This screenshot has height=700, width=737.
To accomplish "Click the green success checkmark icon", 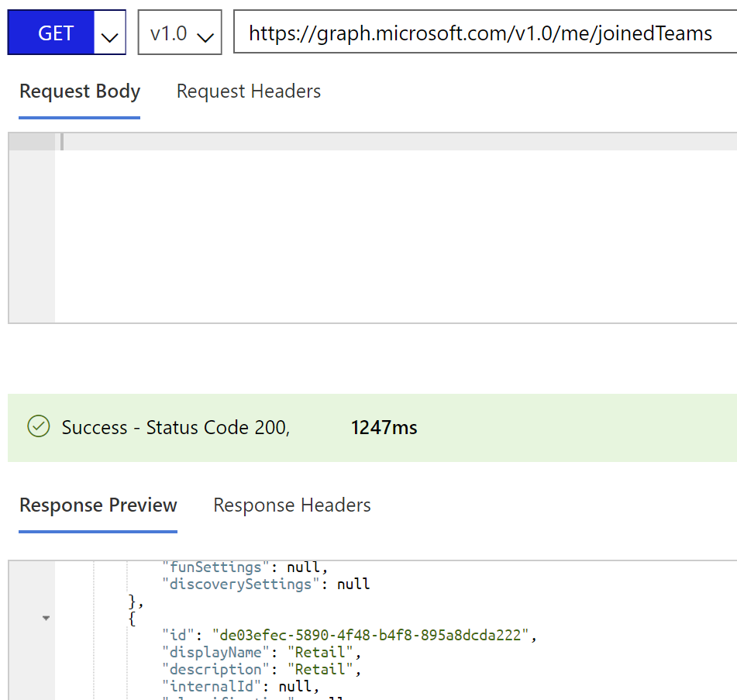I will click(39, 426).
